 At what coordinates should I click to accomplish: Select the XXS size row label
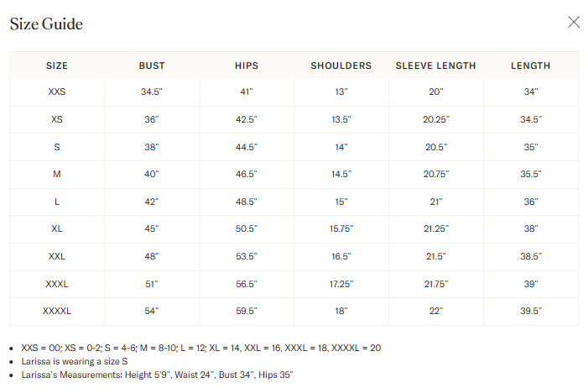[x=57, y=92]
